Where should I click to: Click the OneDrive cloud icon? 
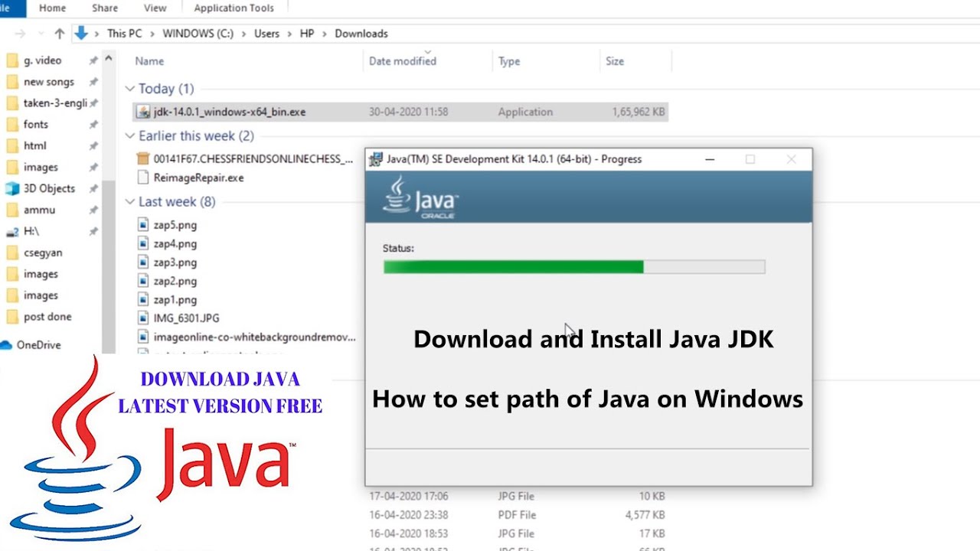click(x=7, y=345)
